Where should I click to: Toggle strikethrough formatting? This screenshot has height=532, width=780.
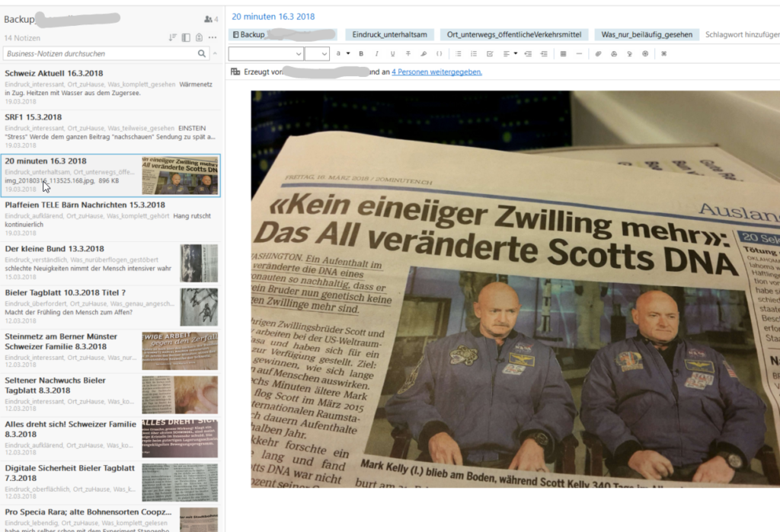click(408, 54)
